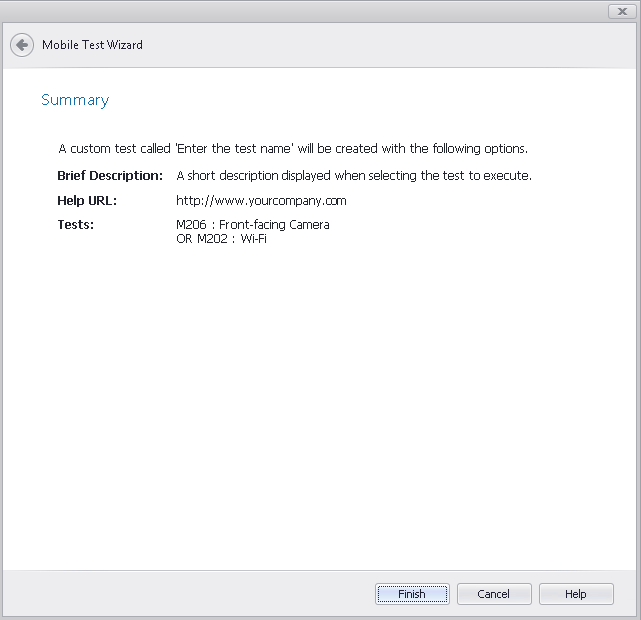
Task: Click the Help URL label
Action: coord(87,201)
